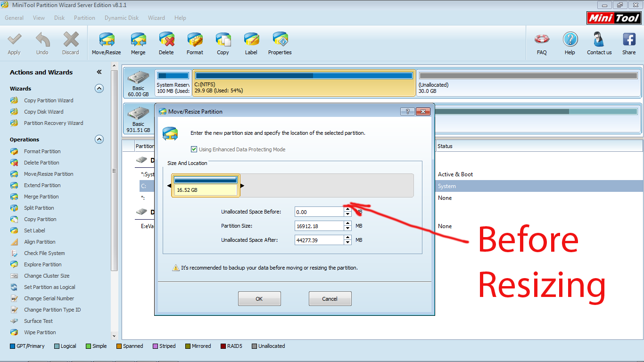
Task: Click the Partition Size input field
Action: click(x=320, y=226)
